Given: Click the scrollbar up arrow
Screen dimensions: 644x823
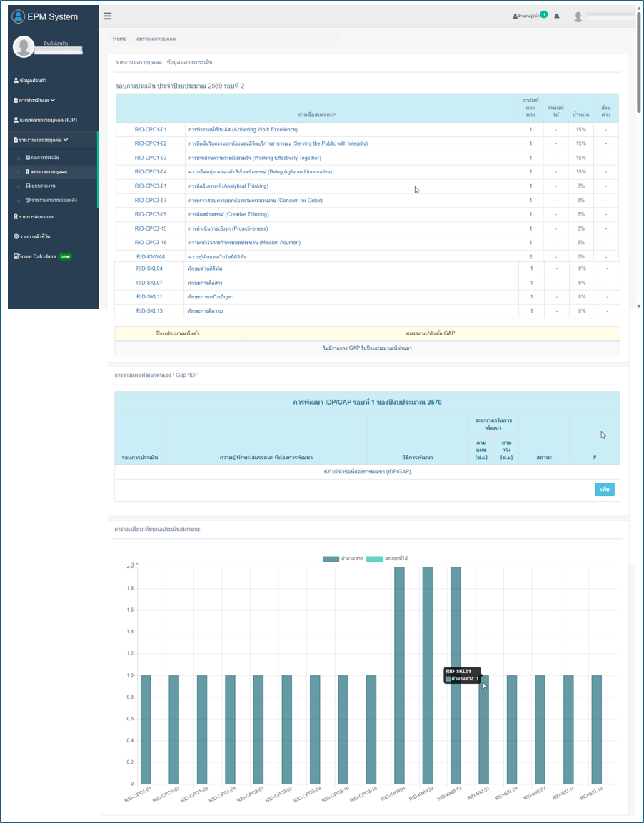Looking at the screenshot, I should pyautogui.click(x=639, y=9).
